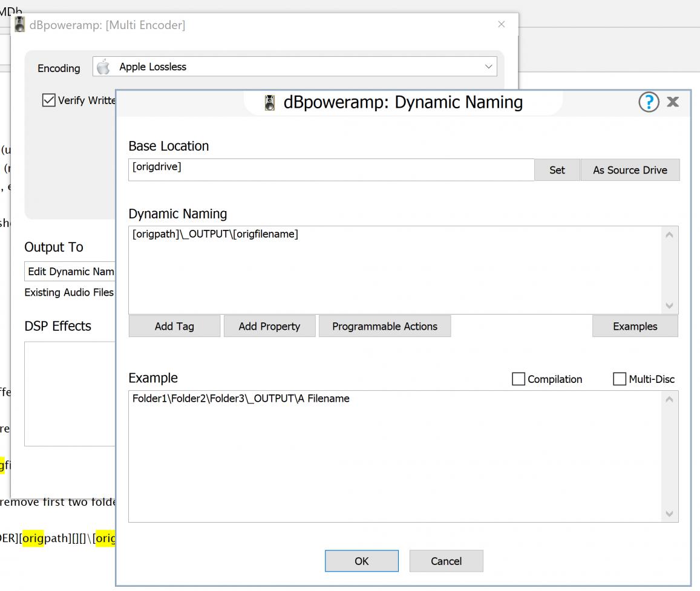
Task: Enable the Compilation checkbox
Action: [x=518, y=379]
